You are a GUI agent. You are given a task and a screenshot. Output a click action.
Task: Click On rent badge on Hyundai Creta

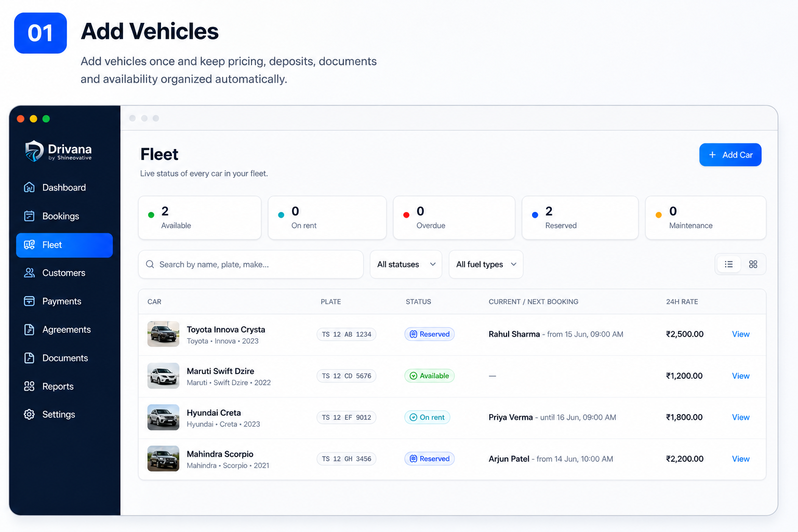click(428, 417)
